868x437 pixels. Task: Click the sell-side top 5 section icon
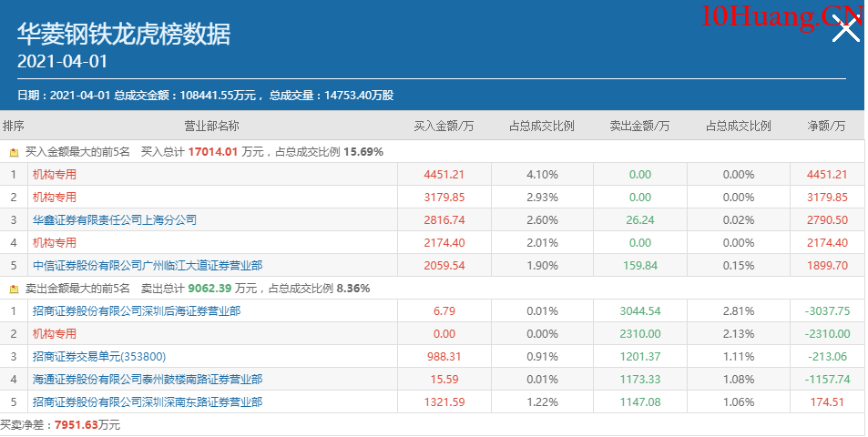[x=14, y=289]
